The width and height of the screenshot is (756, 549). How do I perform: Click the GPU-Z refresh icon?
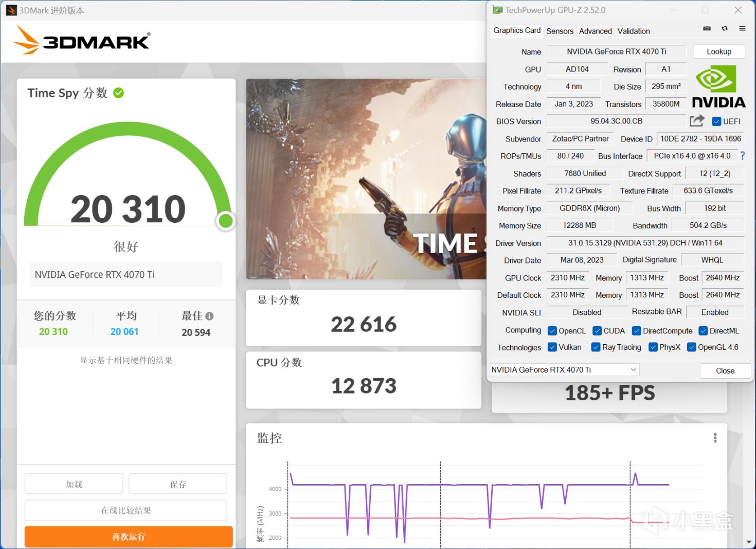725,29
